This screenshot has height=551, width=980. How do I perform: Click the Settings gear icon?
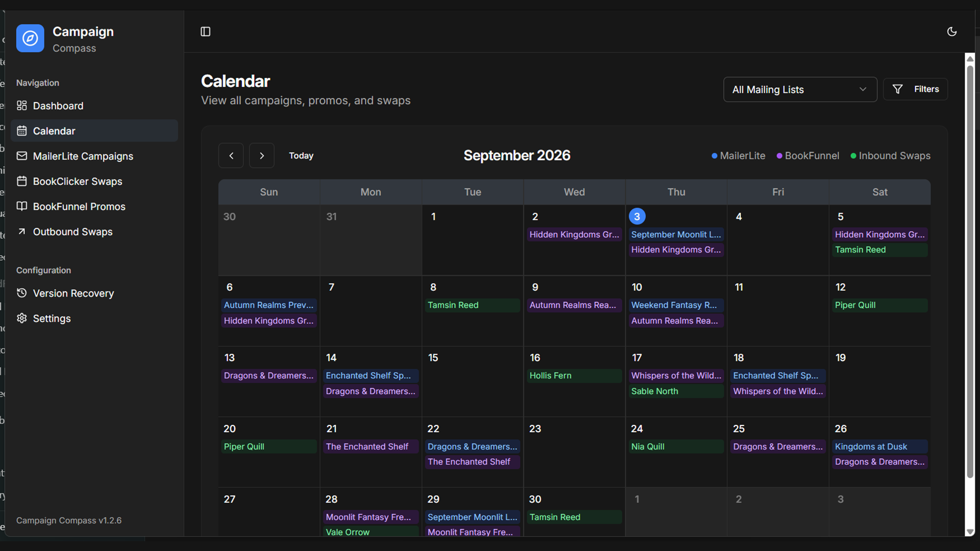point(21,318)
